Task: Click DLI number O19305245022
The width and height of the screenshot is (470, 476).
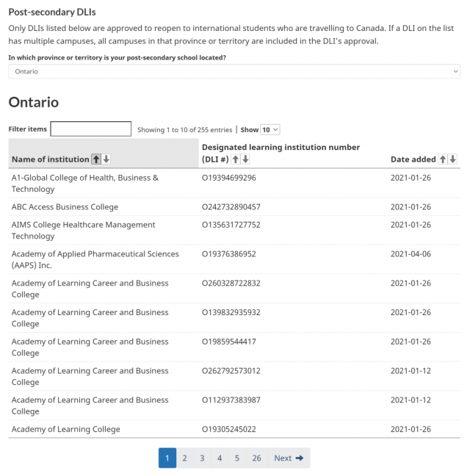Action: (x=229, y=429)
